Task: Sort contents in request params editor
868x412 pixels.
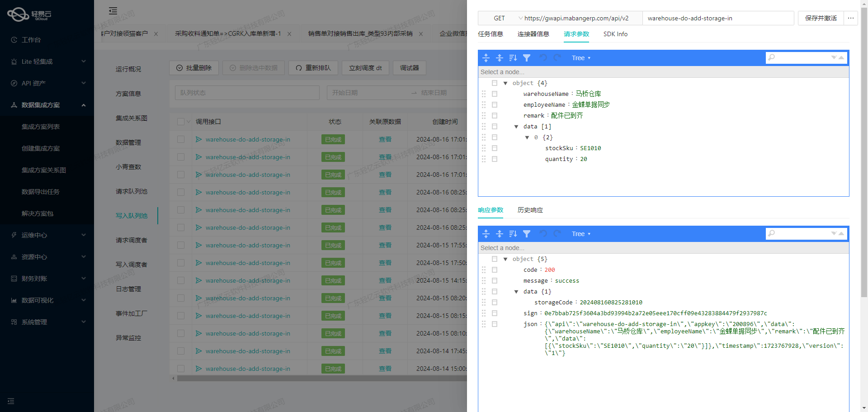Action: 513,58
